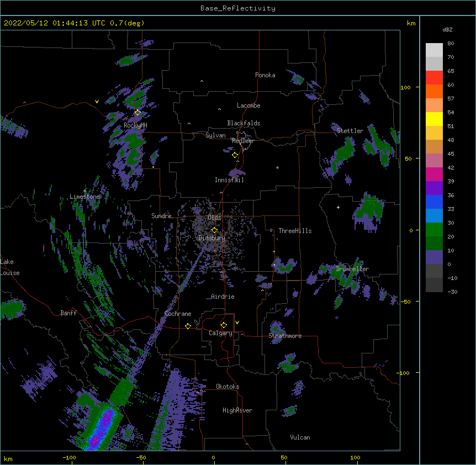Select the violet 36-39 dBZ swatch
This screenshot has height=465, width=476.
tap(434, 188)
